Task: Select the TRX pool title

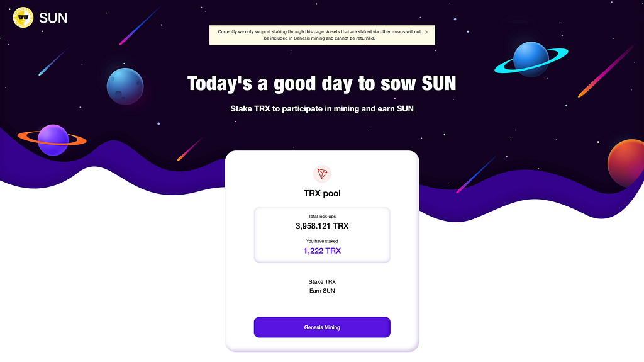Action: click(322, 193)
